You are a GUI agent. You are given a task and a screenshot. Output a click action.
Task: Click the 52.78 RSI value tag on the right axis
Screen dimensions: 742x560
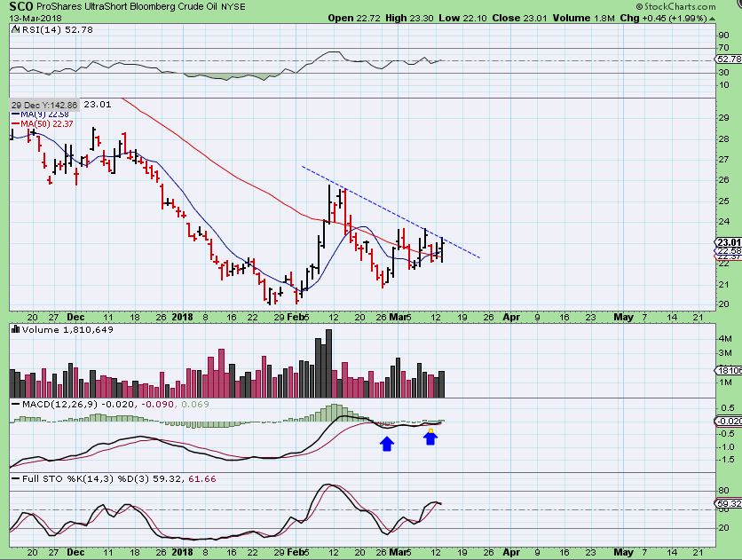(x=728, y=59)
